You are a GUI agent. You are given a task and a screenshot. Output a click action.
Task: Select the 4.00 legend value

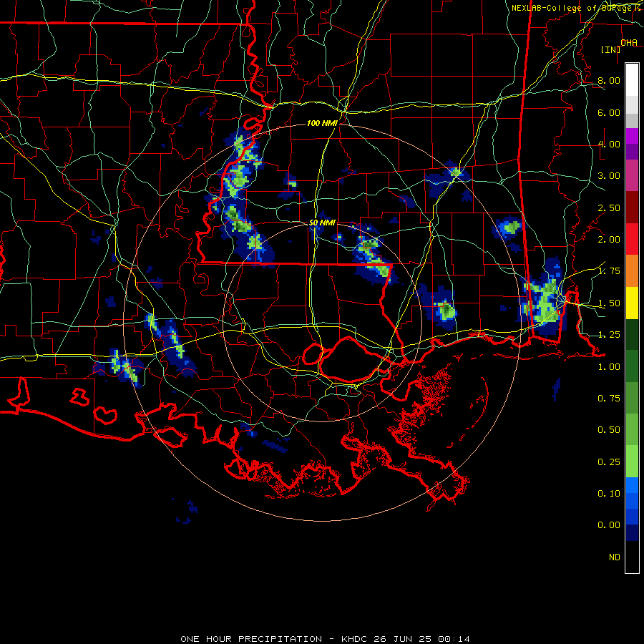click(609, 144)
